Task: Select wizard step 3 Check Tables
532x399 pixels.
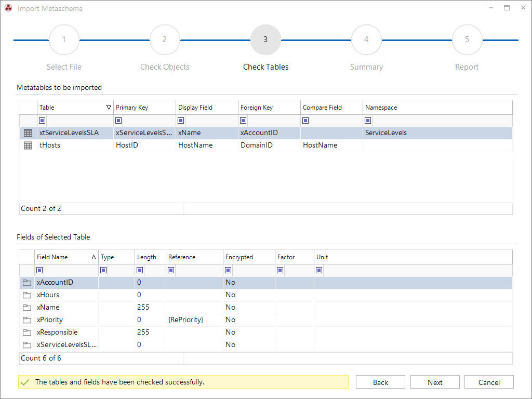Action: [x=265, y=39]
